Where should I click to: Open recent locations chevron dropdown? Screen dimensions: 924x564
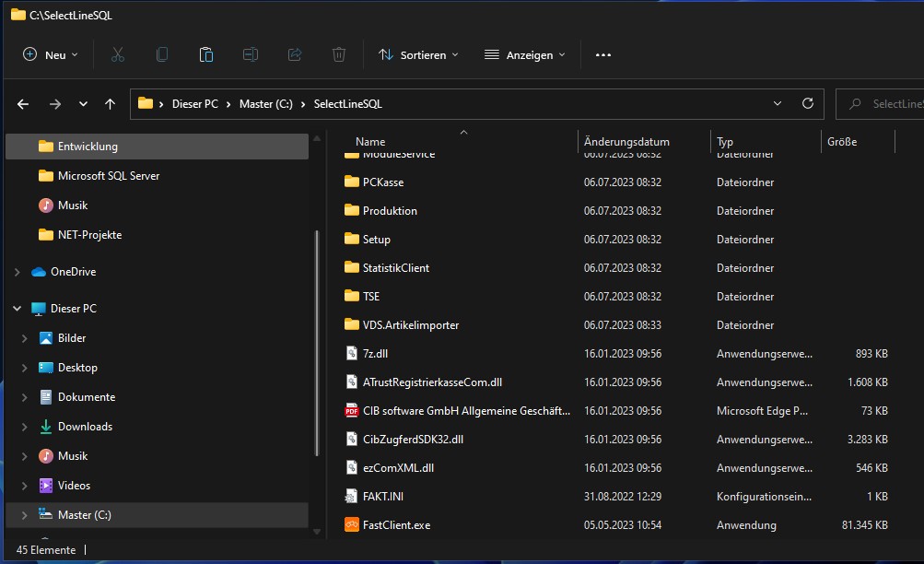83,104
